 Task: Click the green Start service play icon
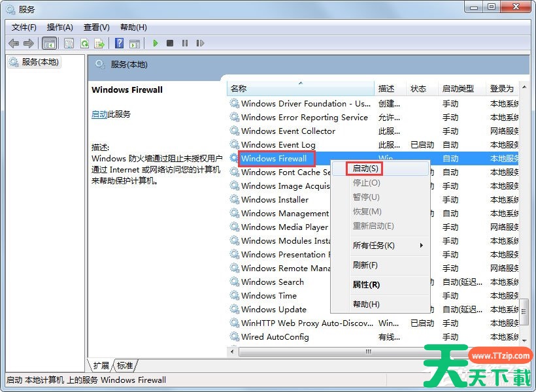155,43
